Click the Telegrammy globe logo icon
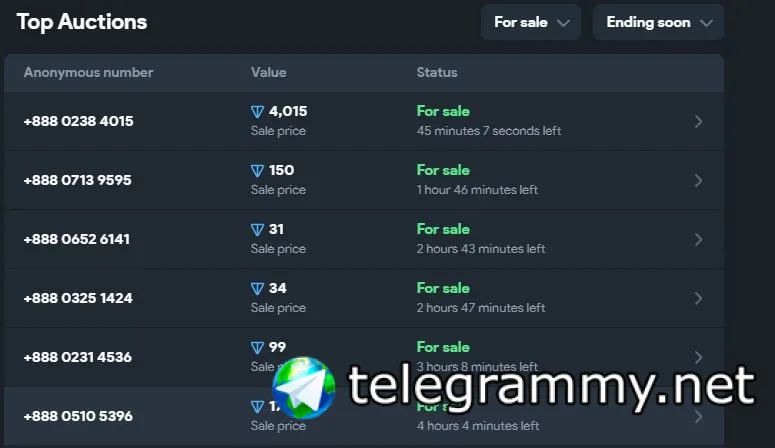The image size is (775, 448). click(x=304, y=387)
